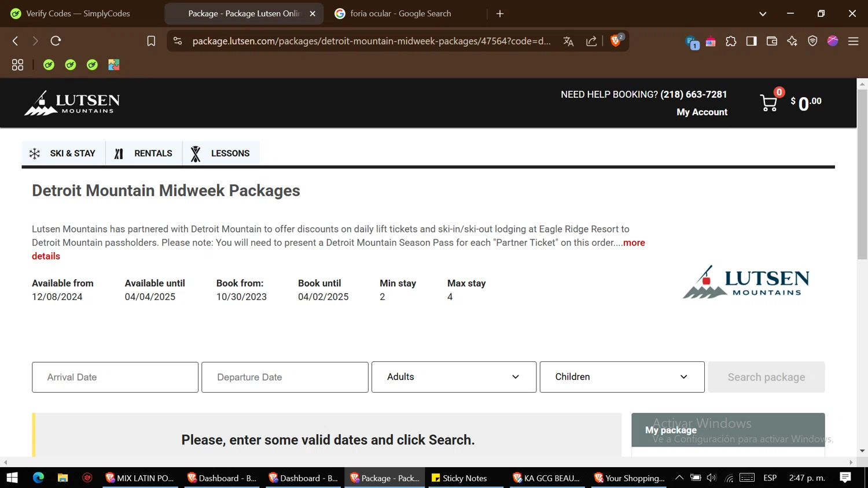This screenshot has height=488, width=868.
Task: Open the browser extensions puzzle icon
Action: point(731,41)
